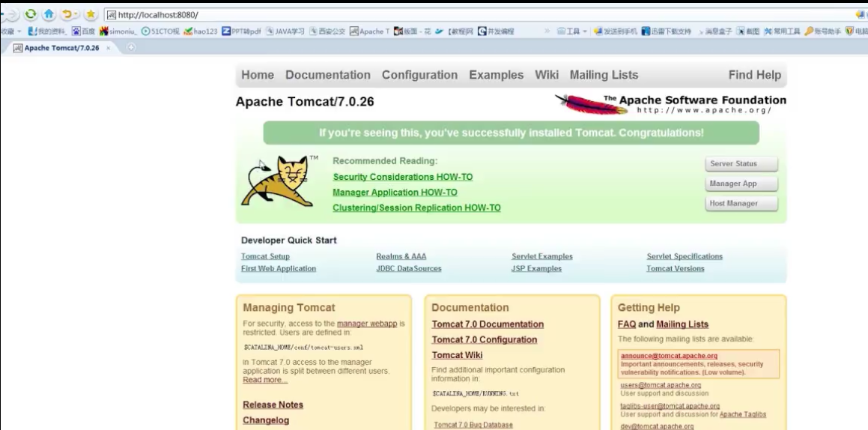The image size is (868, 430).
Task: Open the Documentation nav menu
Action: pos(328,75)
